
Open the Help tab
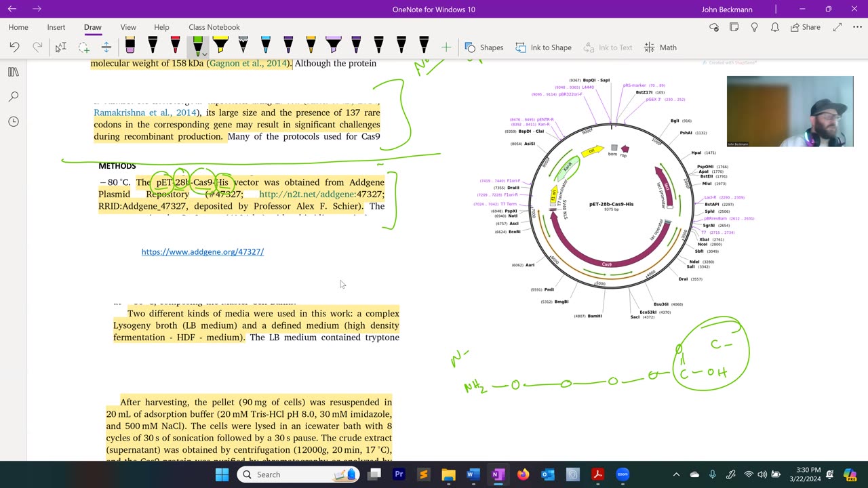161,27
